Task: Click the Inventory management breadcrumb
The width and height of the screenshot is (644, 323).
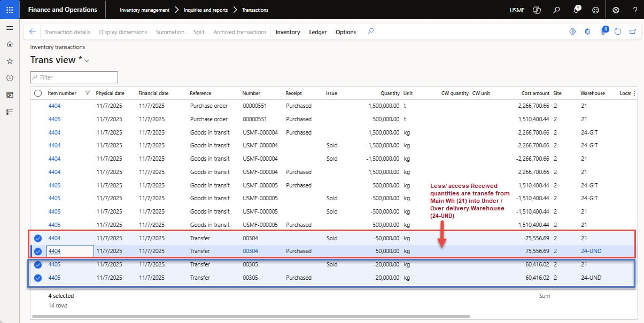Action: coord(144,10)
